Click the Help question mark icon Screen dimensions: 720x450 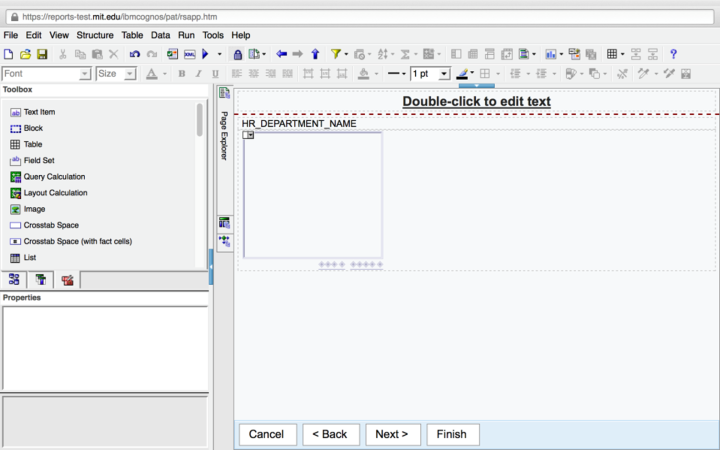(x=673, y=54)
